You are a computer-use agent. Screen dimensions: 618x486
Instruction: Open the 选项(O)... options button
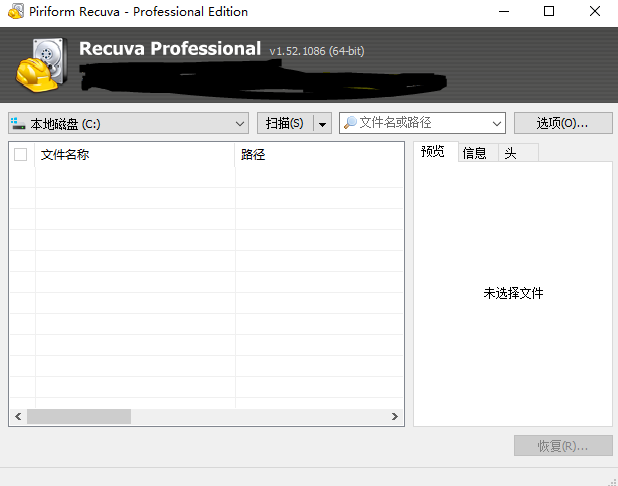(x=561, y=123)
